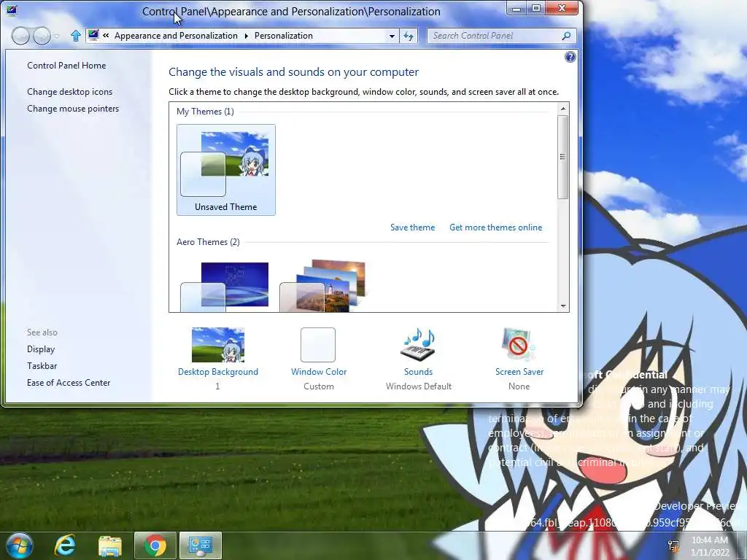747x560 pixels.
Task: Open File Explorer from the taskbar
Action: coord(110,545)
